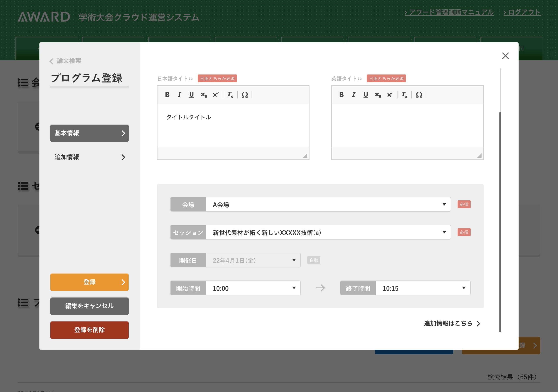Click the orange 登録 button
The width and height of the screenshot is (558, 392).
tap(90, 282)
